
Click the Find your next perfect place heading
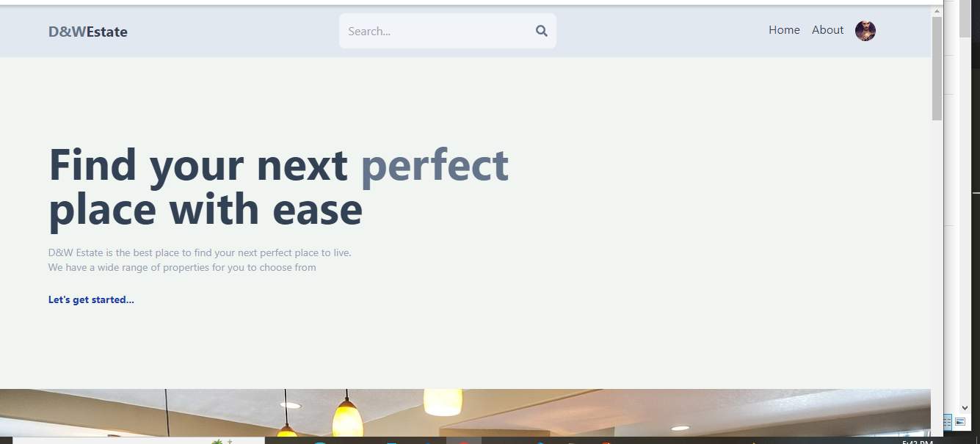279,187
